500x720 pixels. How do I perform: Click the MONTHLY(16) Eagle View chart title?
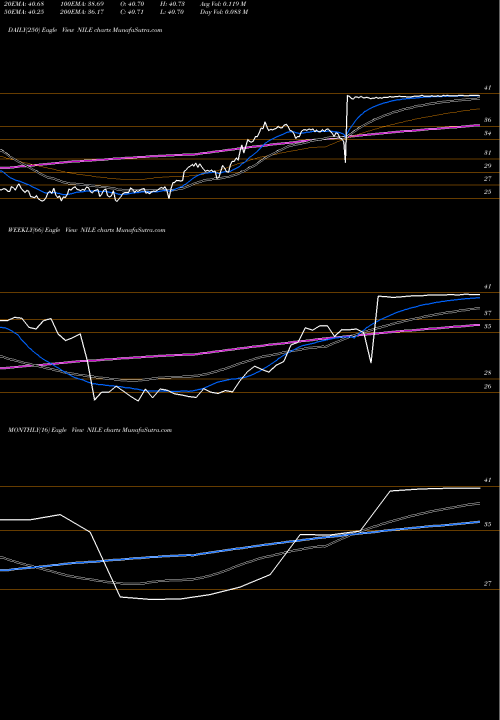click(x=90, y=430)
